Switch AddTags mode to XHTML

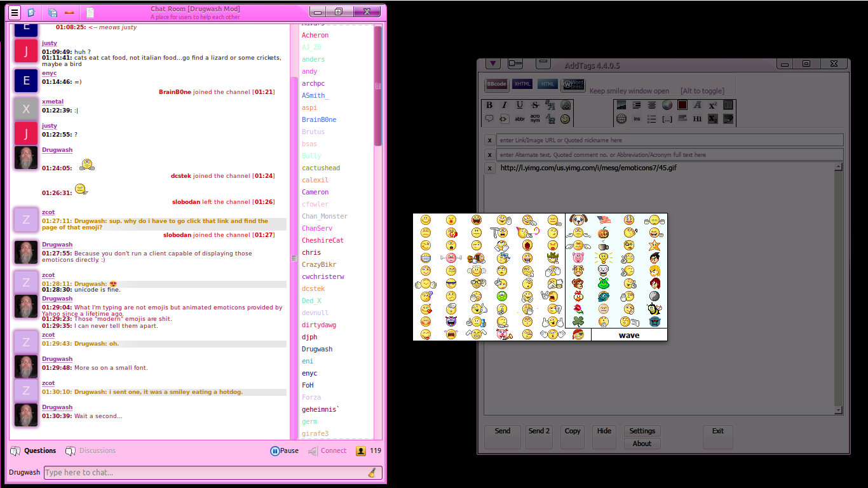pyautogui.click(x=522, y=84)
